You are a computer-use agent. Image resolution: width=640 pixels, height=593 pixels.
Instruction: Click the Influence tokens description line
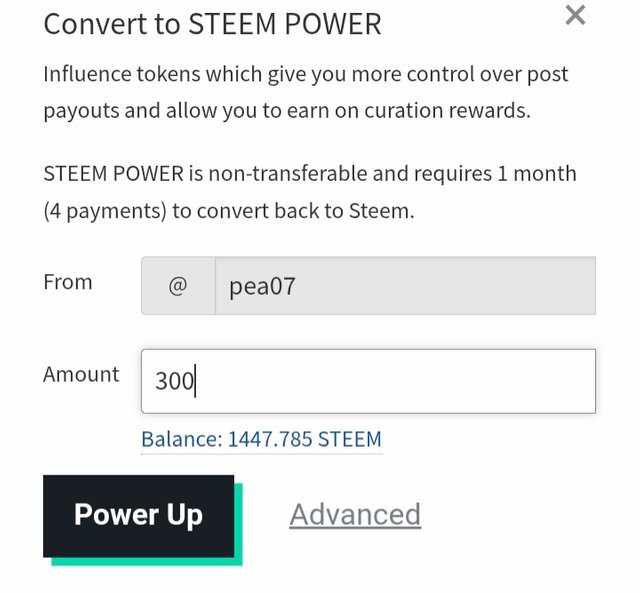click(306, 75)
